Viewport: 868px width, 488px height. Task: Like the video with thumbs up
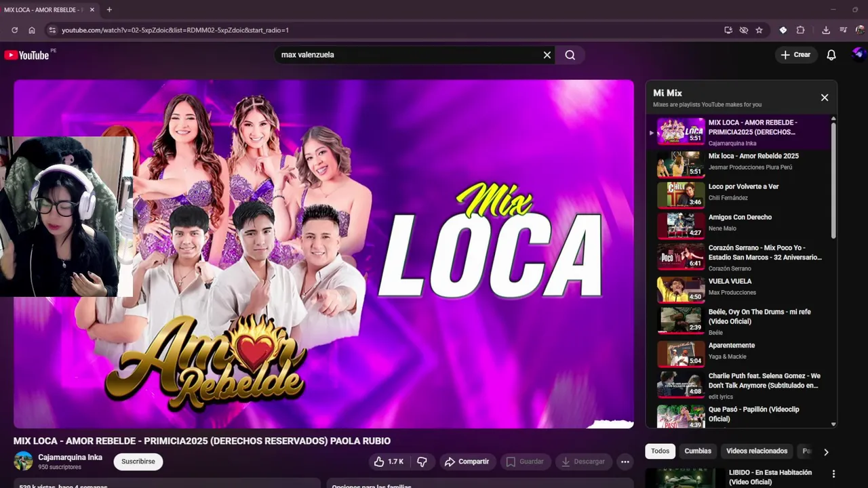[x=389, y=462]
